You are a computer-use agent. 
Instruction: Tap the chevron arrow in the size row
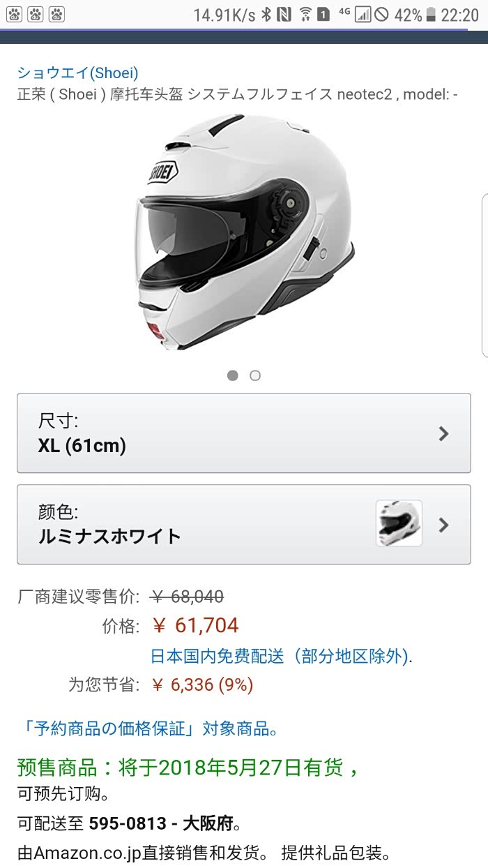tap(443, 433)
